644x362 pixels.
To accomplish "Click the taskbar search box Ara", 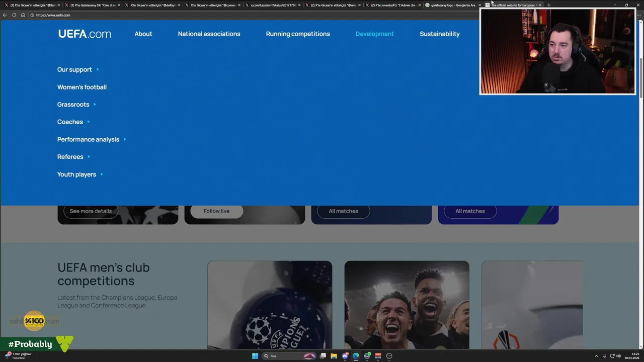I will pos(289,356).
